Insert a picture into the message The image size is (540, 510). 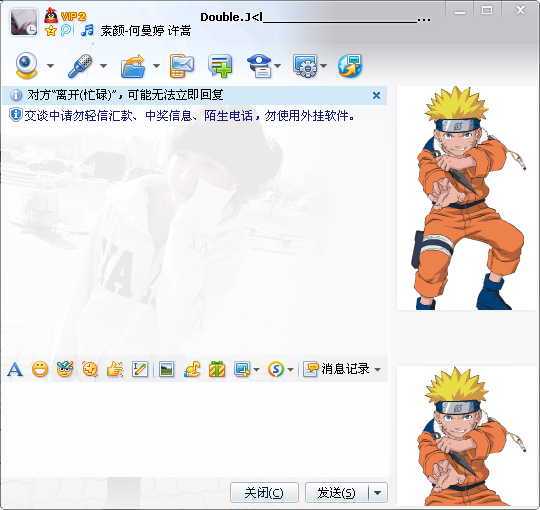(167, 370)
